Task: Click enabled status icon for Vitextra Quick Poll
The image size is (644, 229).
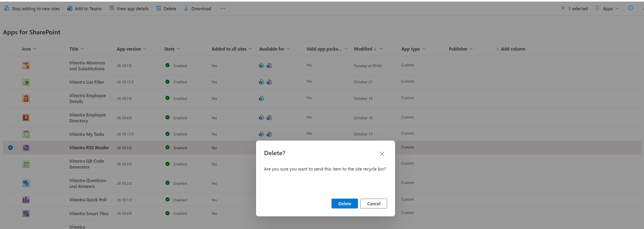Action: [x=168, y=200]
